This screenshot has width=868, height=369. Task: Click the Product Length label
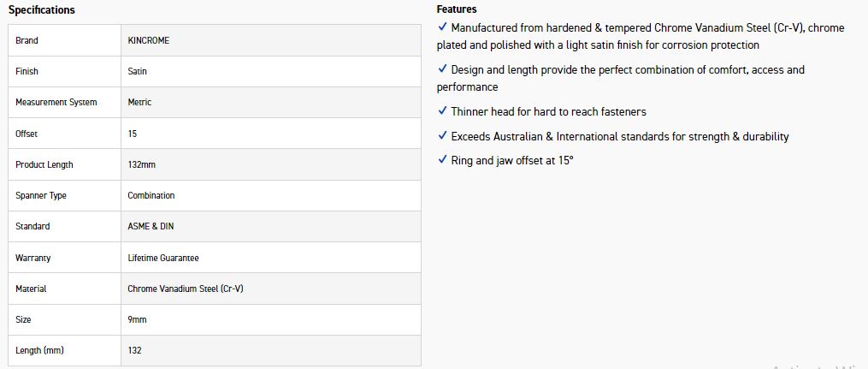(x=44, y=164)
